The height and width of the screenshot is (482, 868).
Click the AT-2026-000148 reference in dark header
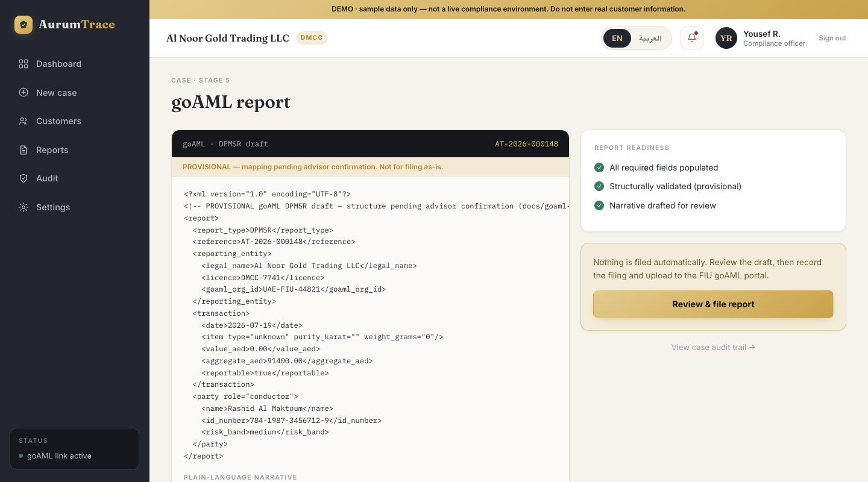click(526, 144)
